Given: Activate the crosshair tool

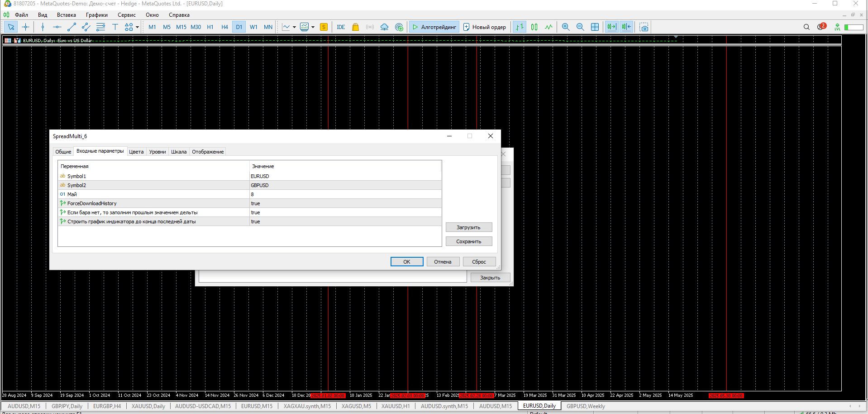Looking at the screenshot, I should point(26,27).
